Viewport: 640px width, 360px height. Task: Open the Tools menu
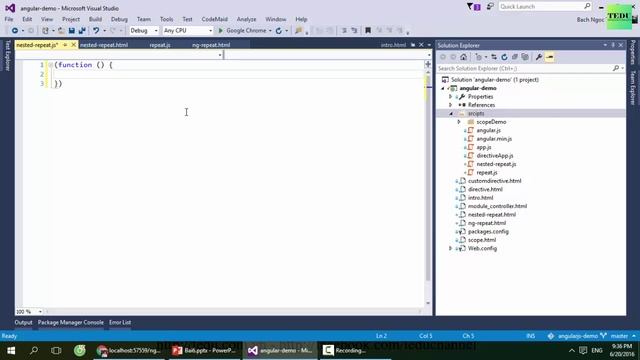pos(166,19)
